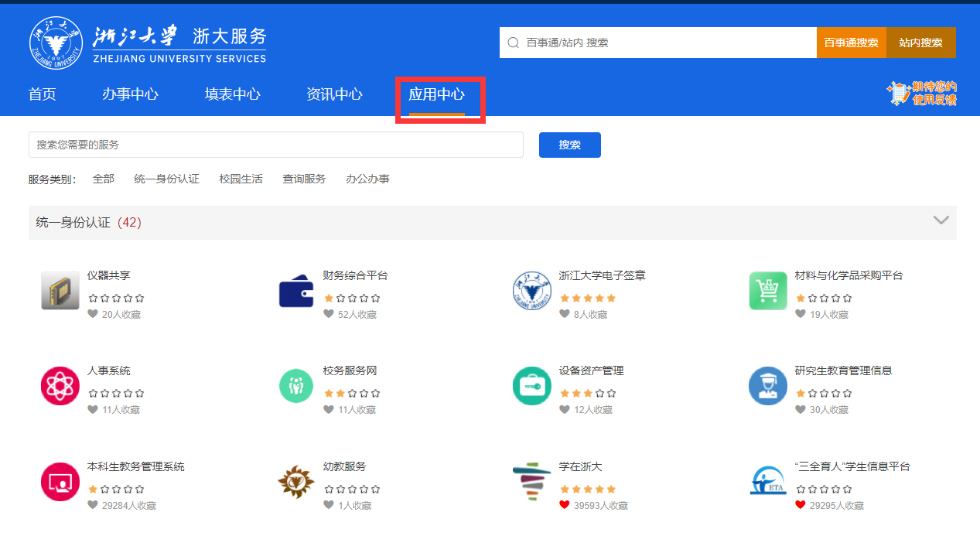Open the 仪器共享 app icon
980x536 pixels.
click(60, 291)
